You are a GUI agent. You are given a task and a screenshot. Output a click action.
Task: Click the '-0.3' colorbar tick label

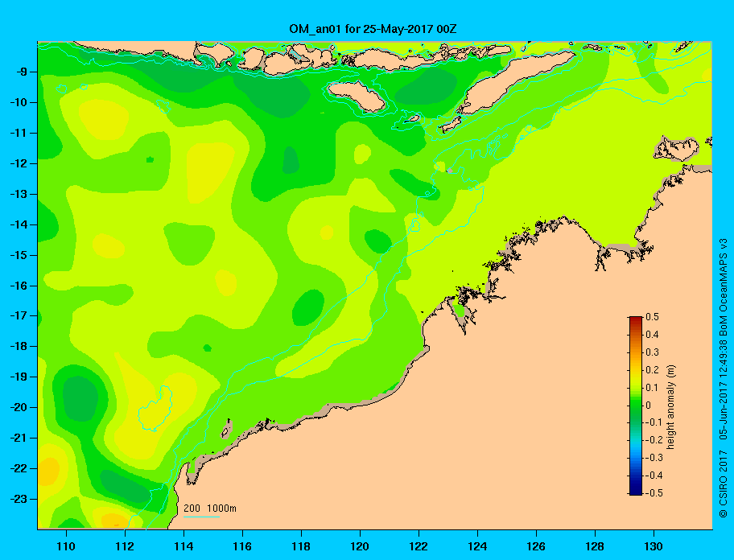click(654, 458)
